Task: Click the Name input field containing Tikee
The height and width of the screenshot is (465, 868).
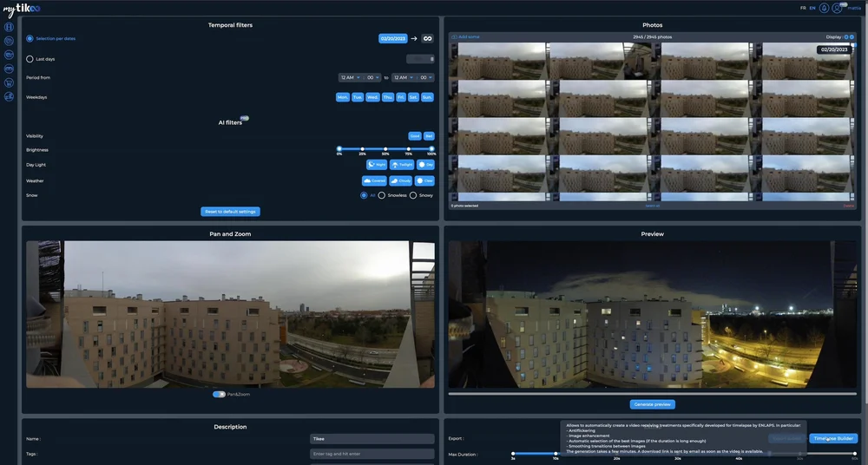Action: [x=372, y=439]
